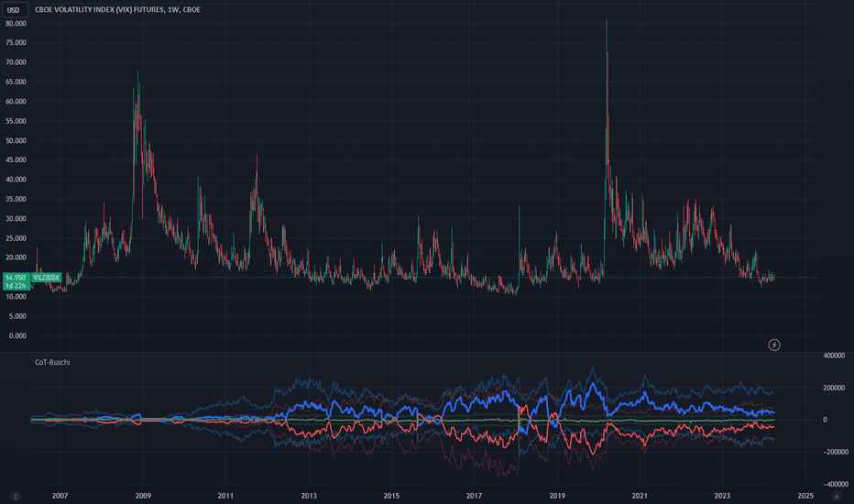Viewport: 854px width, 504px height.
Task: Click the 2013 label on time axis
Action: pos(309,495)
